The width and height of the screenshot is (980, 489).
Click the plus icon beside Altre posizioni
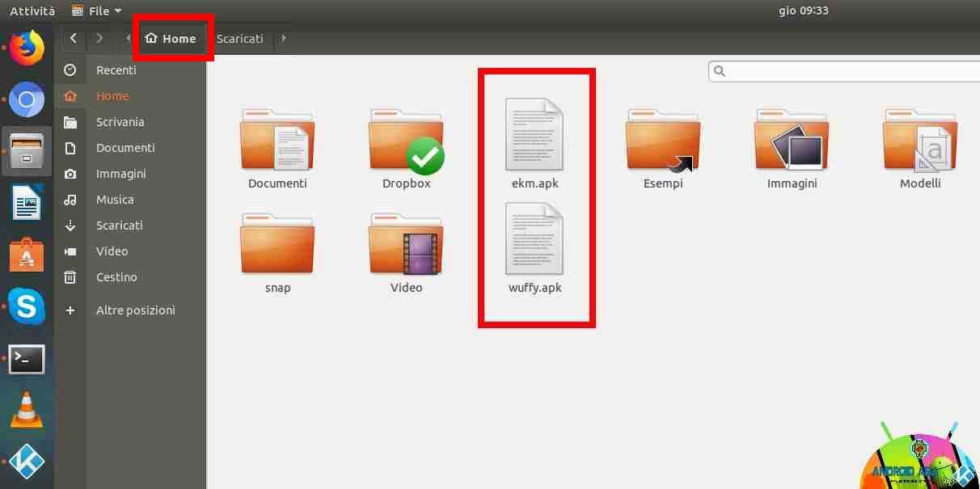(x=70, y=310)
